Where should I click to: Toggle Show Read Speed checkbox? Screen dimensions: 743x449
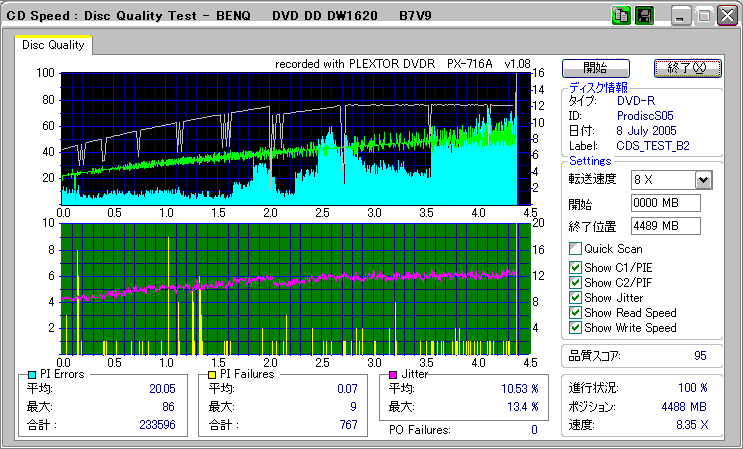coord(575,312)
